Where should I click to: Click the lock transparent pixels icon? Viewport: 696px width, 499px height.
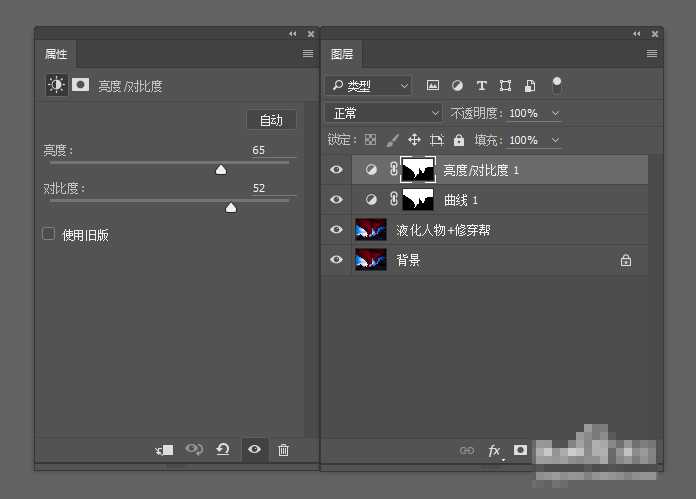coord(370,141)
